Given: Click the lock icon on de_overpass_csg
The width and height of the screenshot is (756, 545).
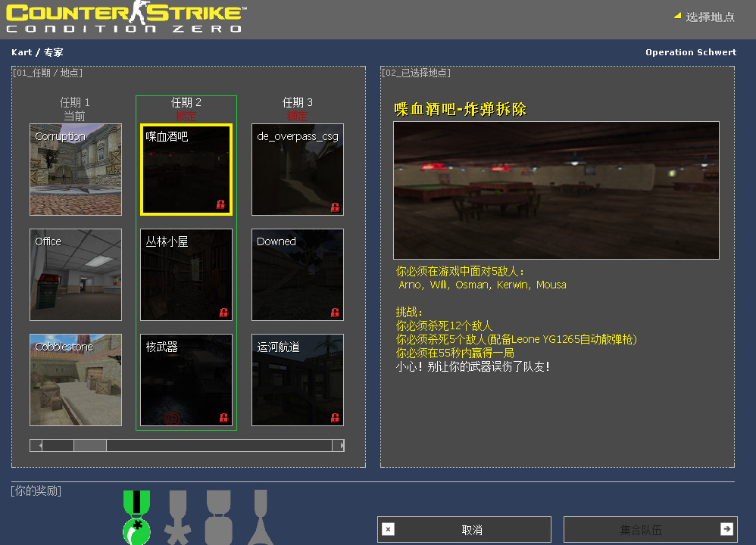Looking at the screenshot, I should 335,207.
